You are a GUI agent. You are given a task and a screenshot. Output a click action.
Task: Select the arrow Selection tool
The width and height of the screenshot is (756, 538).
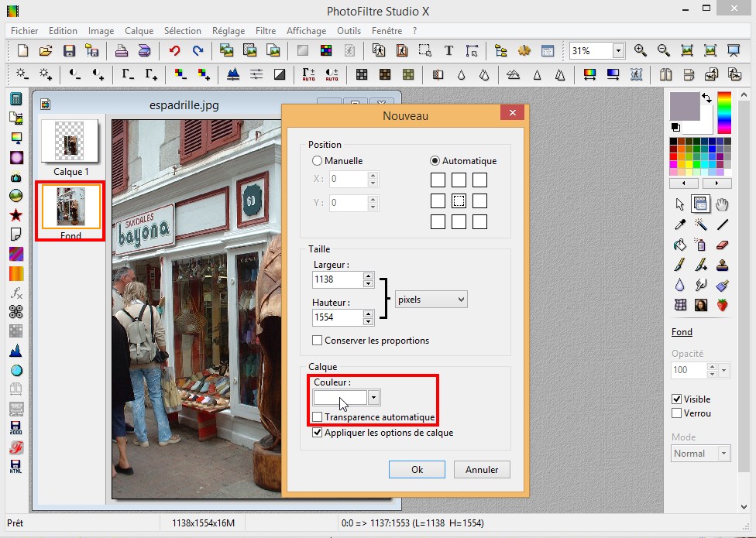click(x=680, y=204)
